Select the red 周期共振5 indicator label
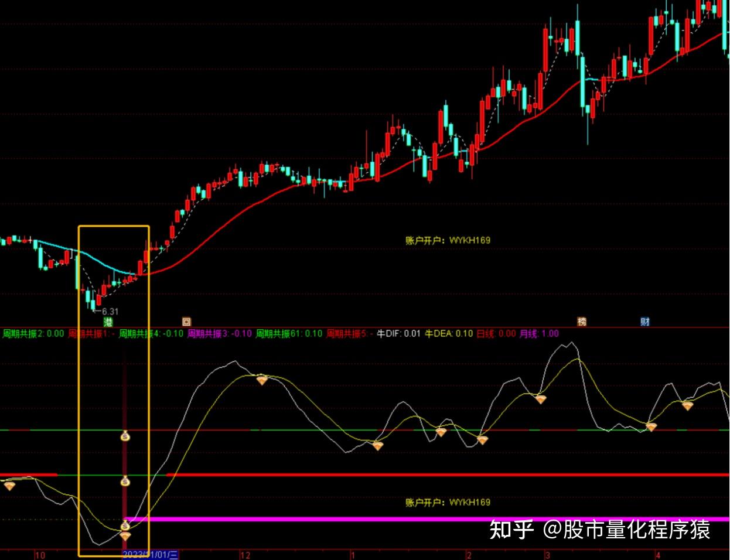This screenshot has height=560, width=730. [350, 334]
